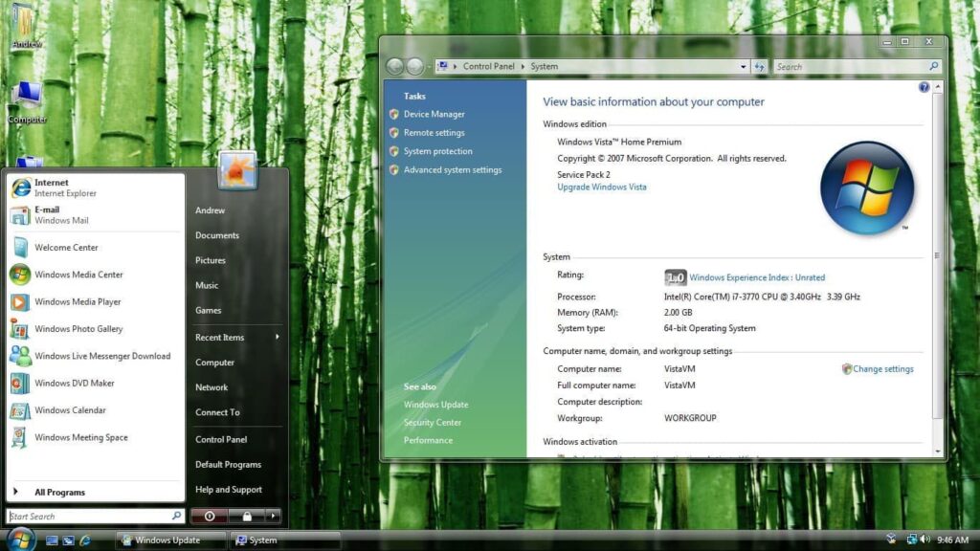Open the address bar history dropdown

744,66
